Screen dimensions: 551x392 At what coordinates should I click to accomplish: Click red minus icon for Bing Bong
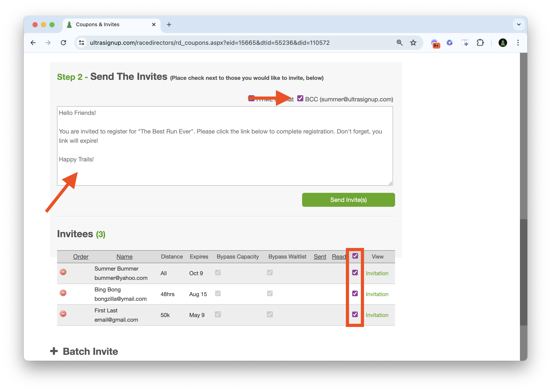63,293
